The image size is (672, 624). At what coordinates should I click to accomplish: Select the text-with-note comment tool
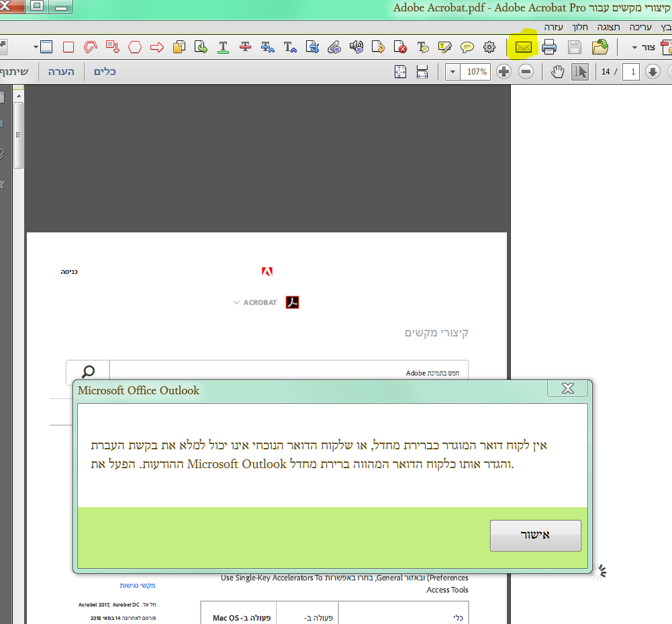point(422,47)
